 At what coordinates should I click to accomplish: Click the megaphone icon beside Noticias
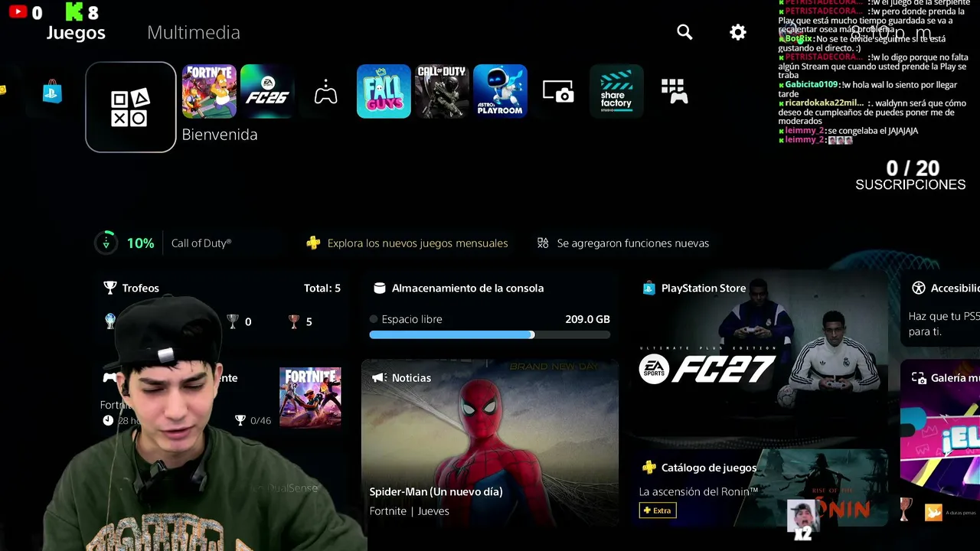click(379, 378)
